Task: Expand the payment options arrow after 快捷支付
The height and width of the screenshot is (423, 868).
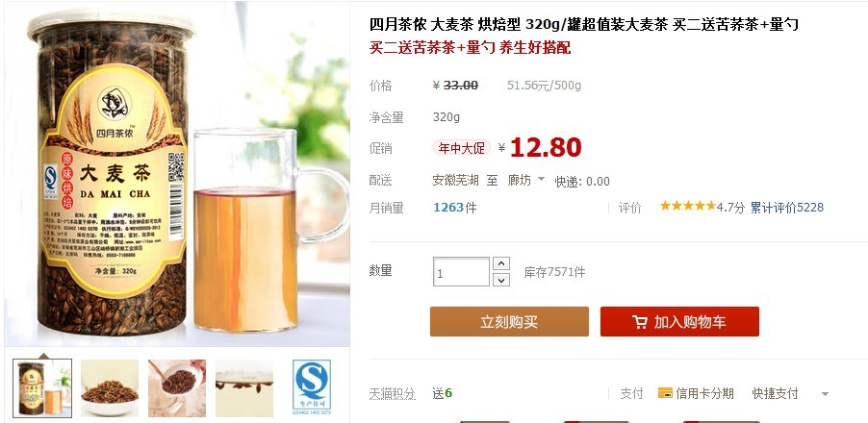Action: (x=825, y=394)
